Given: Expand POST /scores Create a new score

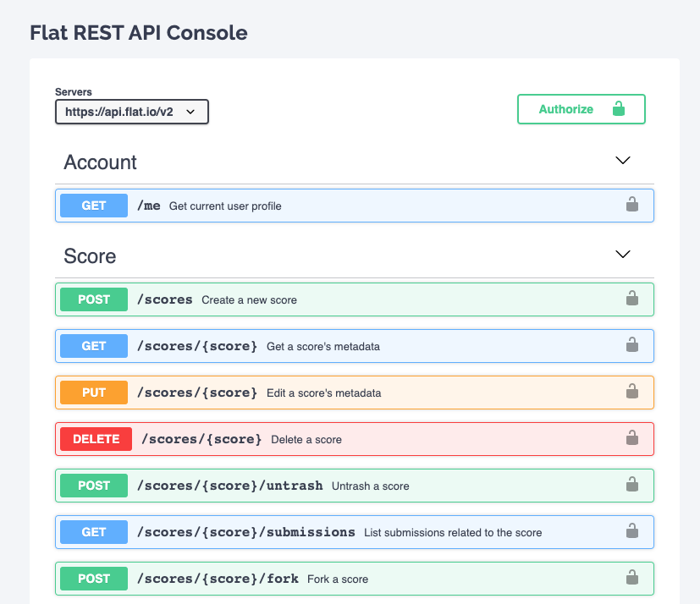Looking at the screenshot, I should pos(355,299).
